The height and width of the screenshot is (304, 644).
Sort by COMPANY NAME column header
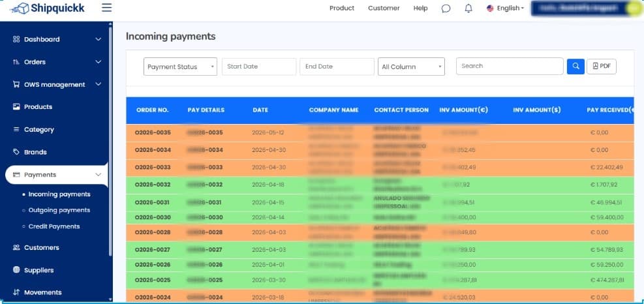(334, 110)
